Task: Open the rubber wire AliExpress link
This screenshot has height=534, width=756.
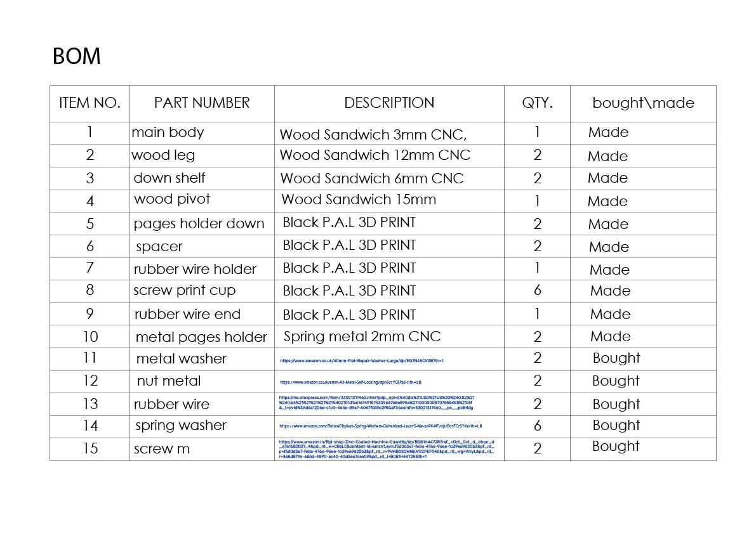Action: click(376, 403)
